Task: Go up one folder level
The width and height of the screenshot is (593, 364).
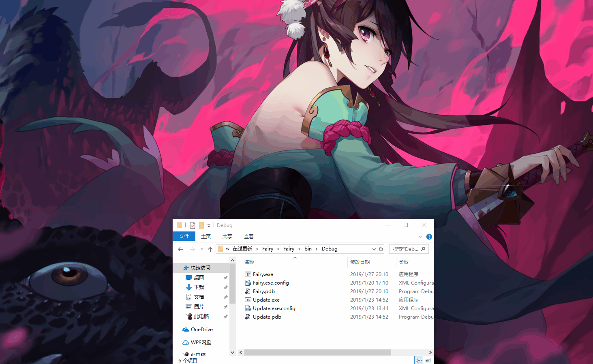Action: point(210,249)
